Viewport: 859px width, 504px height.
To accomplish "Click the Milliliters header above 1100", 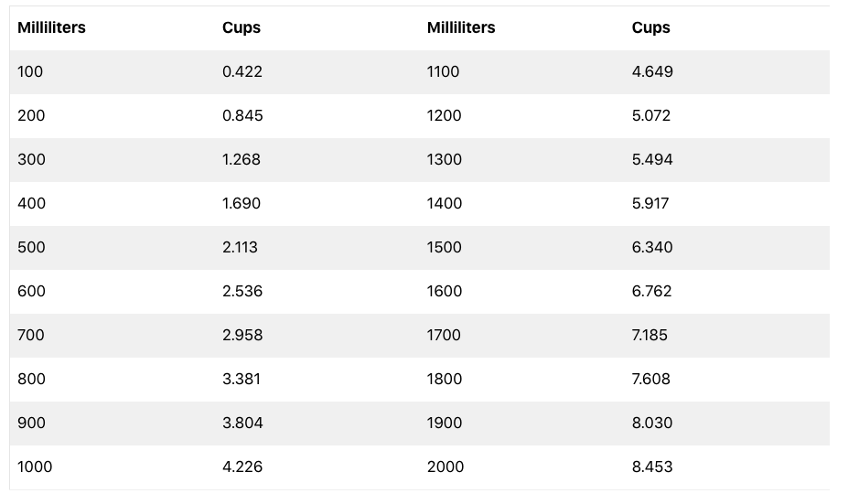I will [x=461, y=27].
